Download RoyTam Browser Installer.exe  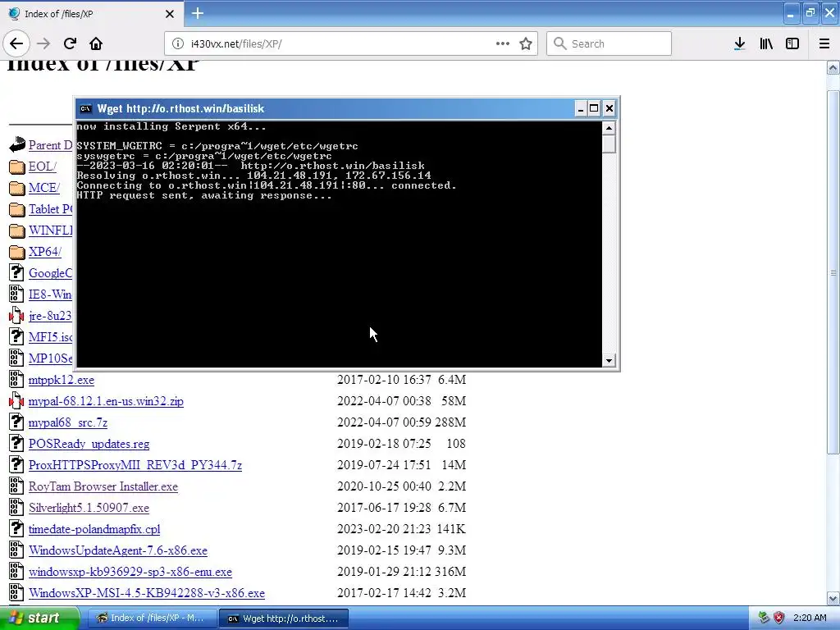tap(103, 486)
